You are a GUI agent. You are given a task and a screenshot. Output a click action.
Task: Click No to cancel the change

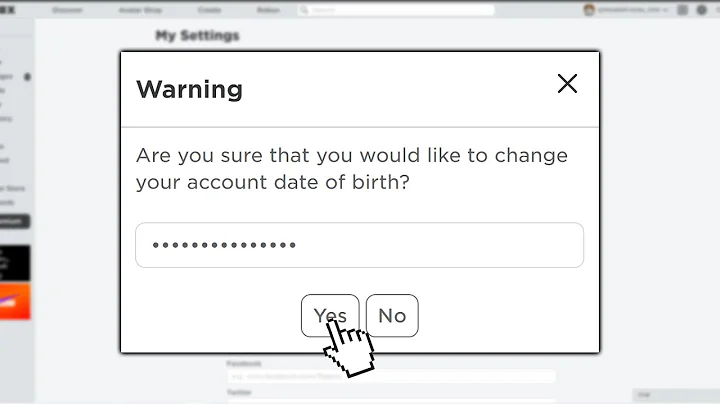(392, 316)
